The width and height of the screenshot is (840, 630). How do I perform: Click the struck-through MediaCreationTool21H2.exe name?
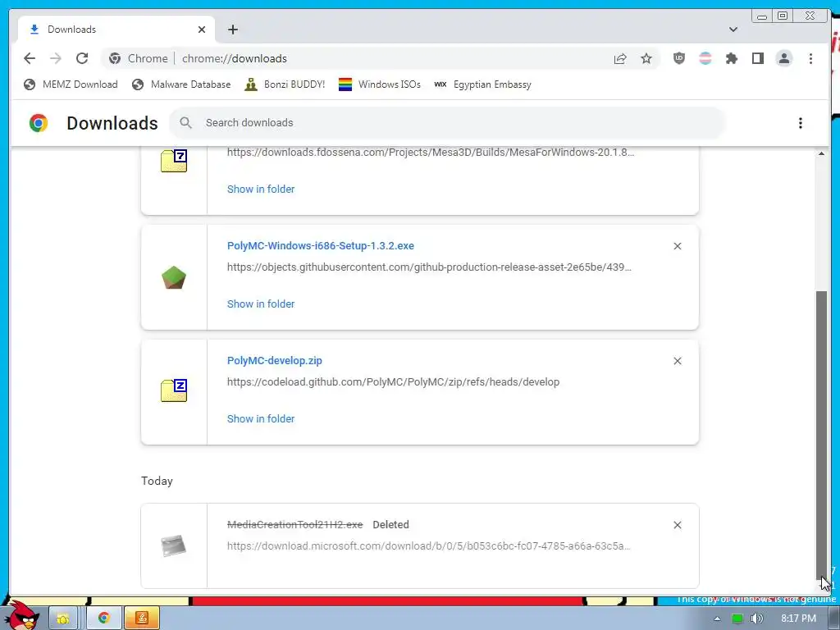tap(294, 524)
